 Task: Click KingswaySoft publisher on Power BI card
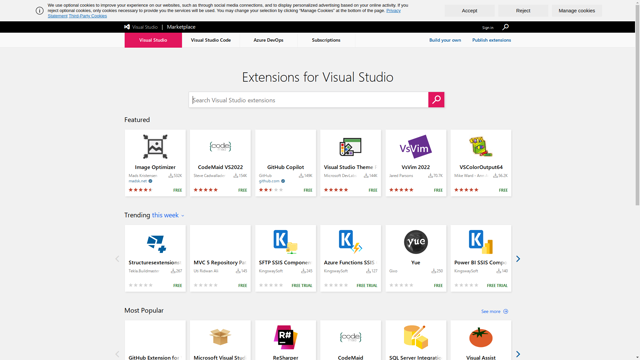pos(466,271)
